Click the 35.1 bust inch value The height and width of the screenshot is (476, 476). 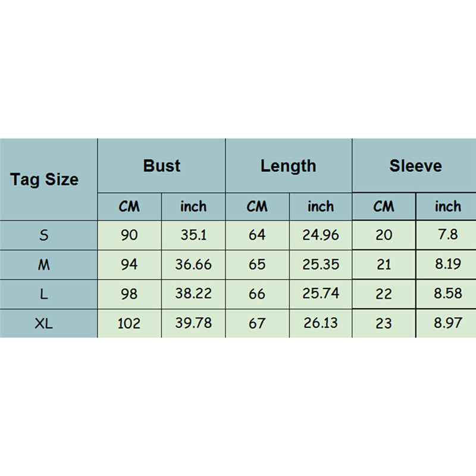(193, 235)
